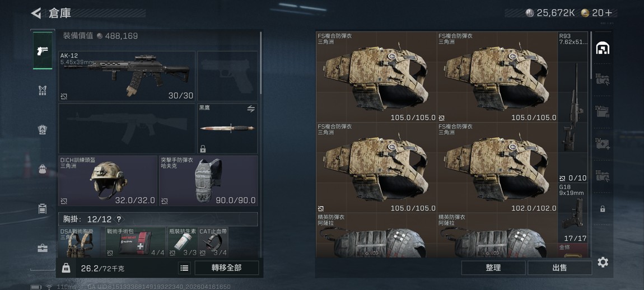Go back using the arrow beside 倉庫
Screen dimensions: 644x290
click(36, 13)
